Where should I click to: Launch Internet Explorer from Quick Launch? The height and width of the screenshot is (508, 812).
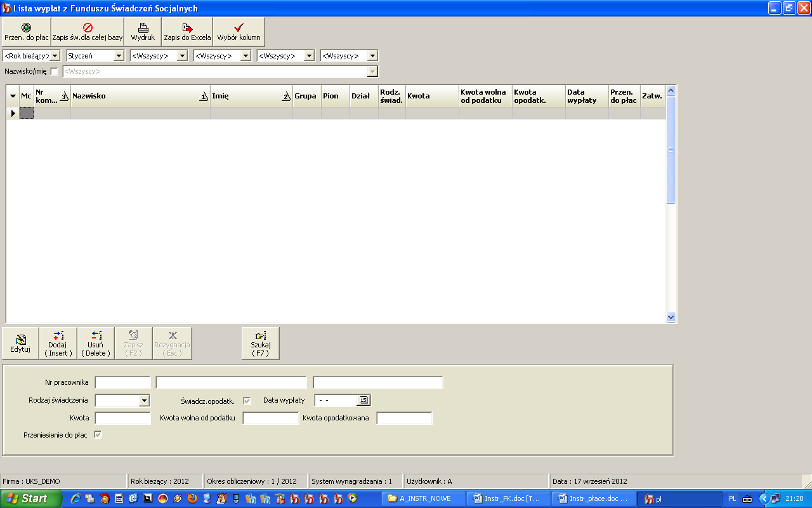[75, 498]
